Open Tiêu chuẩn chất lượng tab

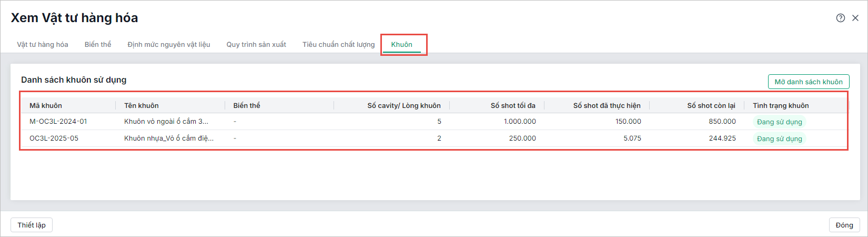[x=338, y=45]
